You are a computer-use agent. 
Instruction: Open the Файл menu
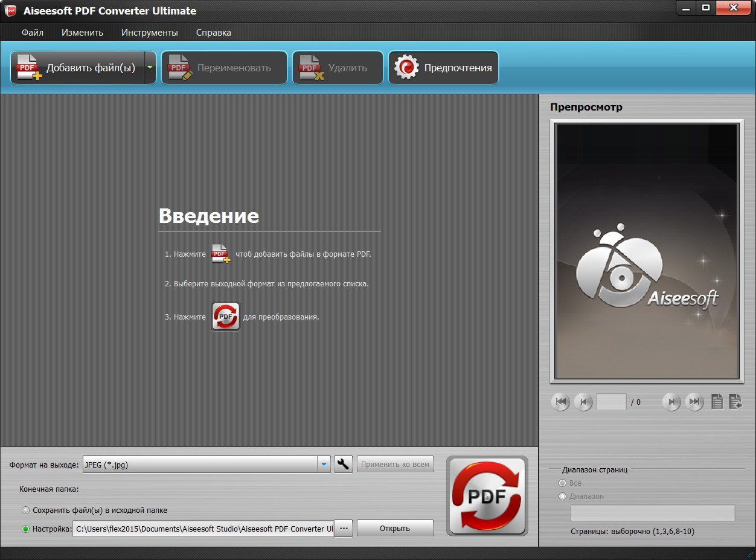point(33,33)
